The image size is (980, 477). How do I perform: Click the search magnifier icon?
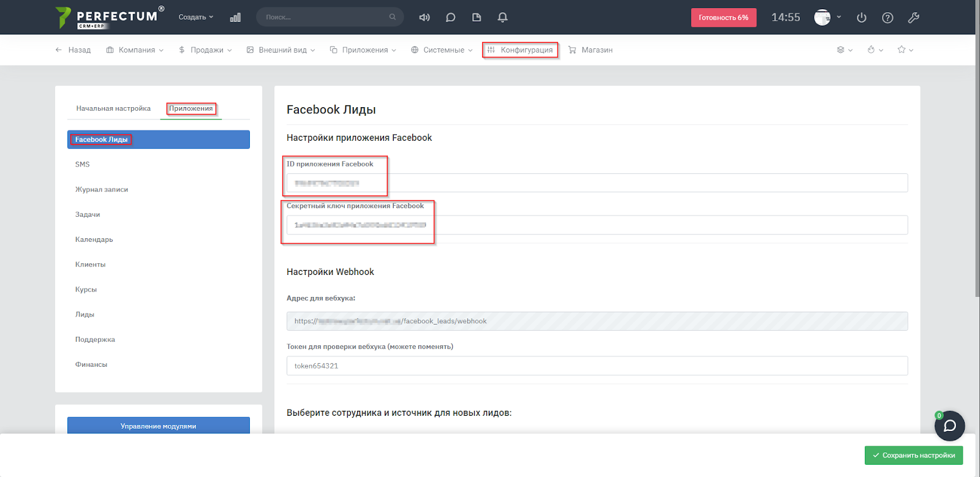(x=393, y=17)
